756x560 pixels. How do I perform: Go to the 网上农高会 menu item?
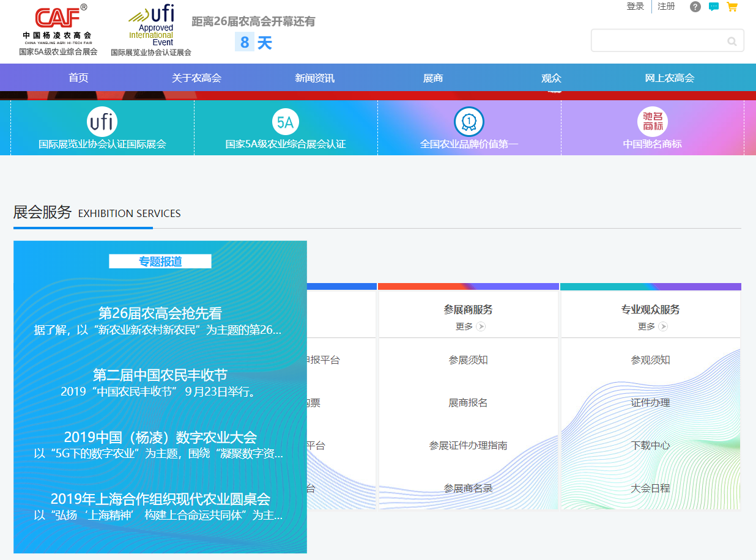point(669,78)
